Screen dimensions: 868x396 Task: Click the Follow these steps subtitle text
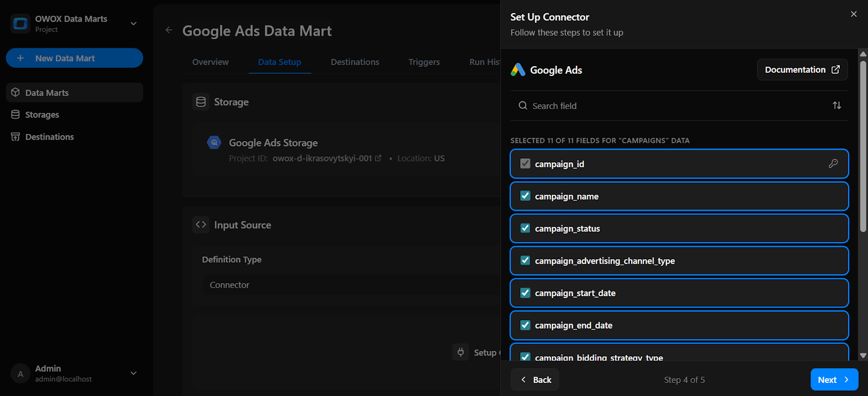pyautogui.click(x=567, y=33)
